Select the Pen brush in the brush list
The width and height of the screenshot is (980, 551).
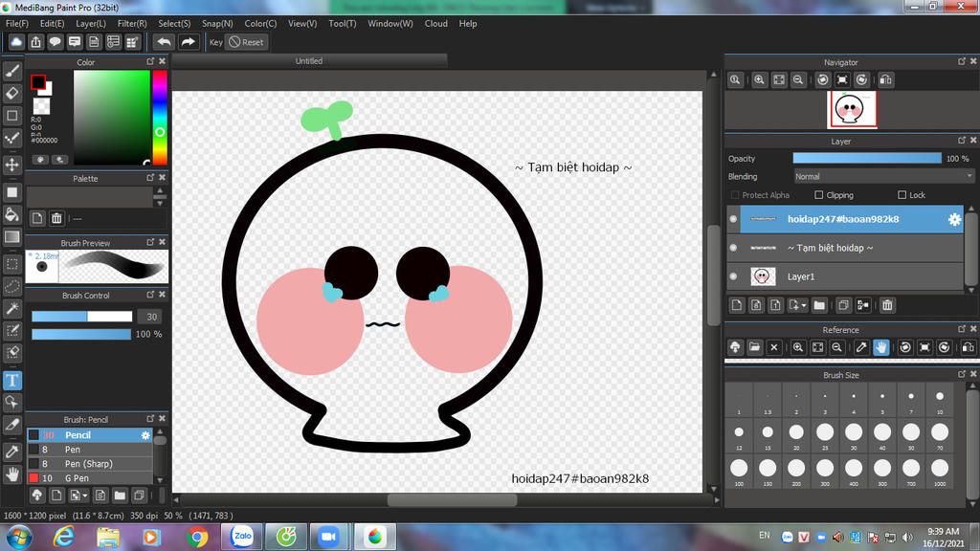point(89,450)
